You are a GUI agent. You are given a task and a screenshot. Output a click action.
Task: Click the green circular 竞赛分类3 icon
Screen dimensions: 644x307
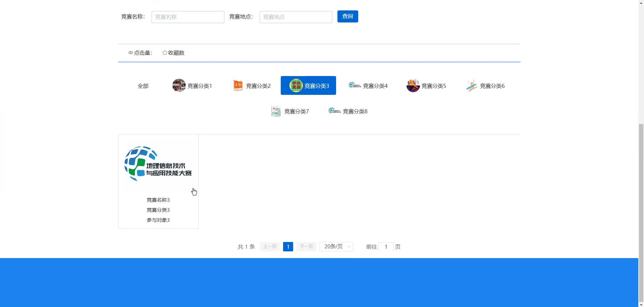tap(296, 85)
